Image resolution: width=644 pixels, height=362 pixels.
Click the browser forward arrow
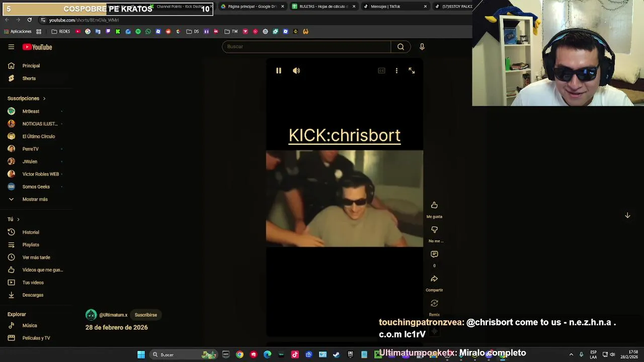[18, 20]
